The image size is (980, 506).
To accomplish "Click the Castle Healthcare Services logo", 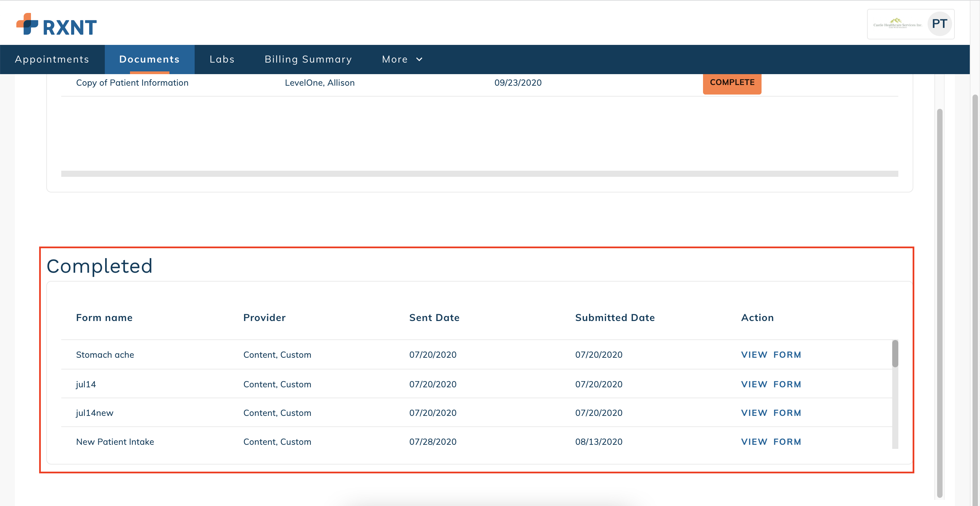I will point(897,23).
